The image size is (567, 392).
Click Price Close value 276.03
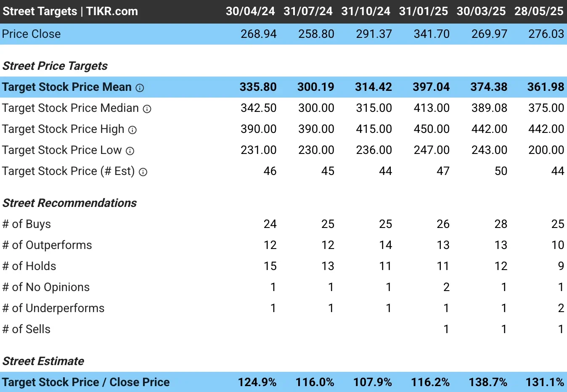tap(546, 34)
